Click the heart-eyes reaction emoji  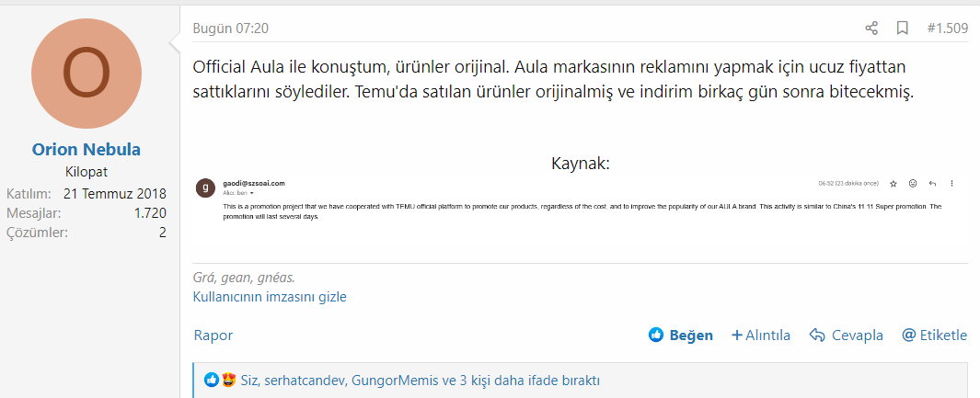tap(228, 380)
